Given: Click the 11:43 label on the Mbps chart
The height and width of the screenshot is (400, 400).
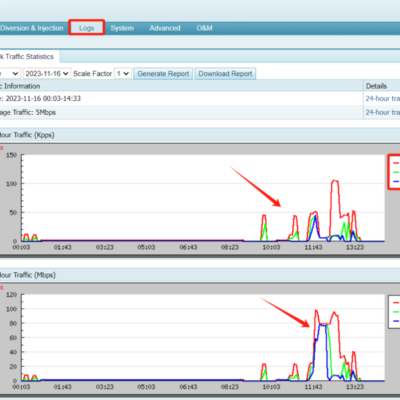Looking at the screenshot, I should click(x=313, y=387).
